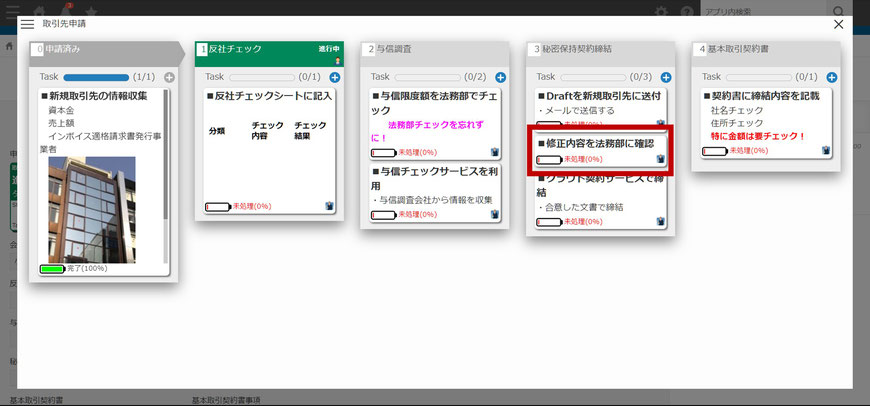The height and width of the screenshot is (406, 870).
Task: Click trash icon on 与信チェックサービスを利用 card
Action: tap(494, 215)
